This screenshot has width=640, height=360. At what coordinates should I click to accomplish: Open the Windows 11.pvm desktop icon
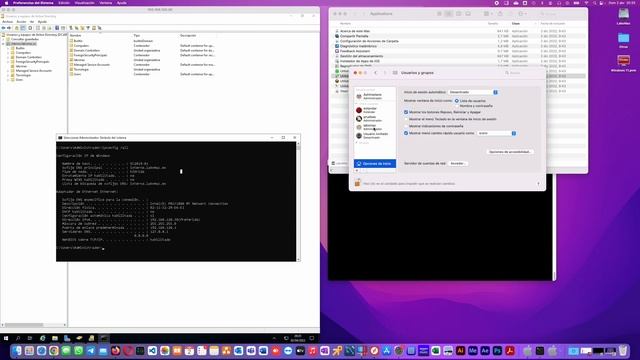pos(623,63)
